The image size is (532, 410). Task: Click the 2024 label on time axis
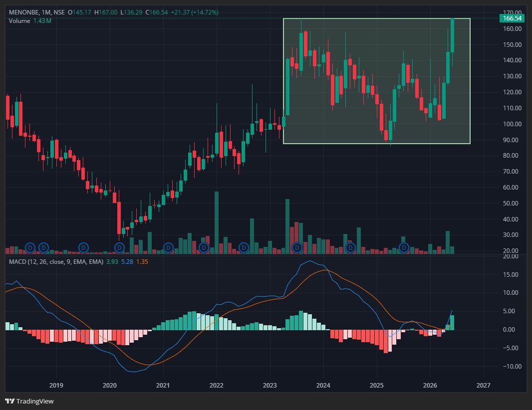click(323, 385)
